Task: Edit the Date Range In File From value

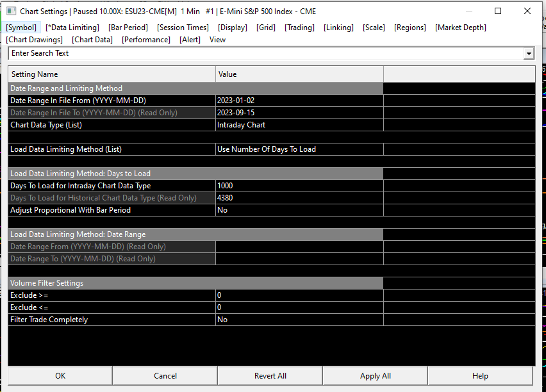Action: tap(299, 101)
